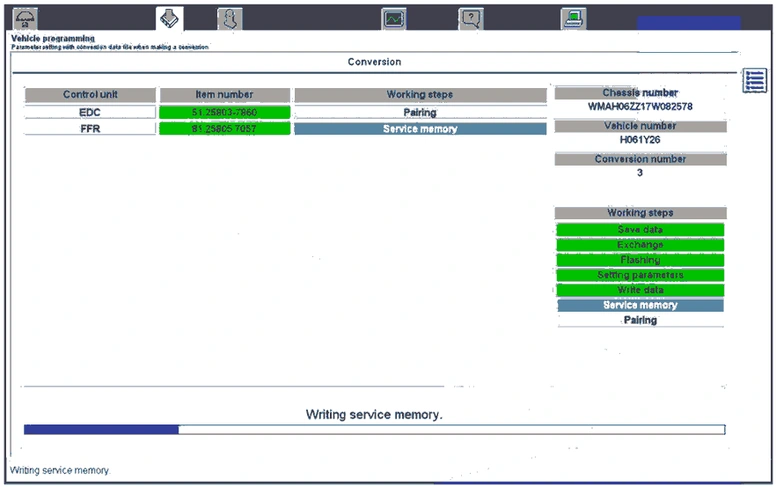776x487 pixels.
Task: Select Service memory step in FFR row
Action: coord(420,129)
